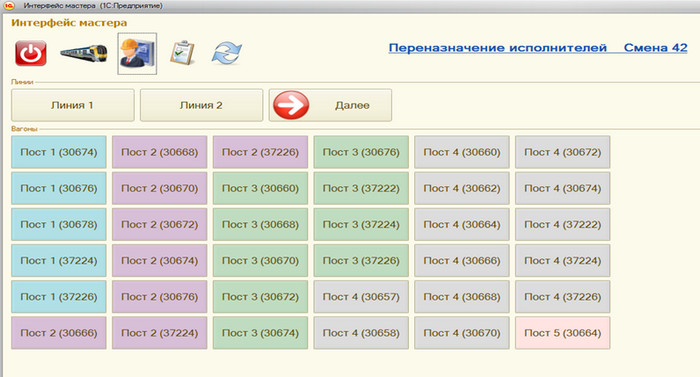Choose wagon Пост 1 (37224)
Viewport: 700px width, 377px height.
(58, 260)
